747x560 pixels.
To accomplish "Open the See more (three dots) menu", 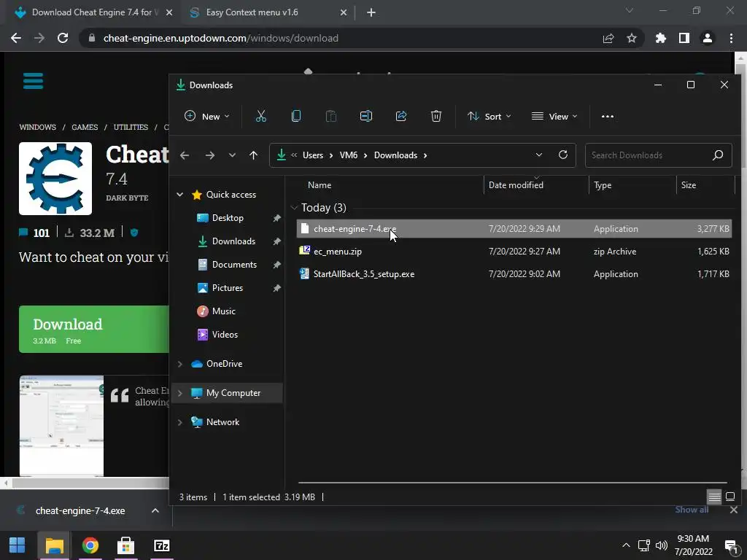I will coord(608,116).
